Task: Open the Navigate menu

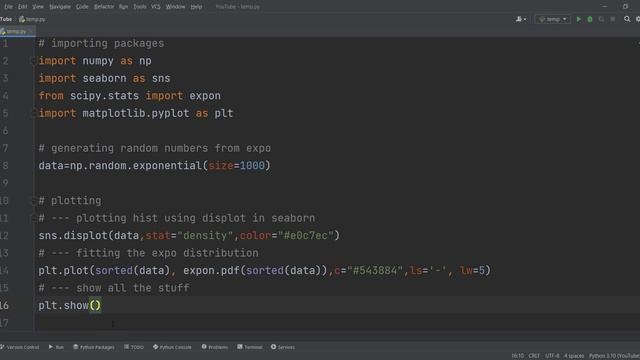Action: point(60,7)
